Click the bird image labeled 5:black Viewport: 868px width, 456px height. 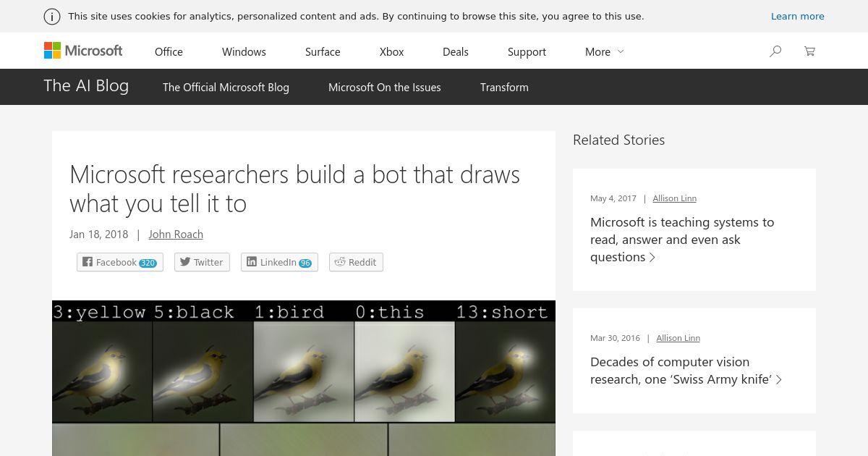[x=203, y=372]
